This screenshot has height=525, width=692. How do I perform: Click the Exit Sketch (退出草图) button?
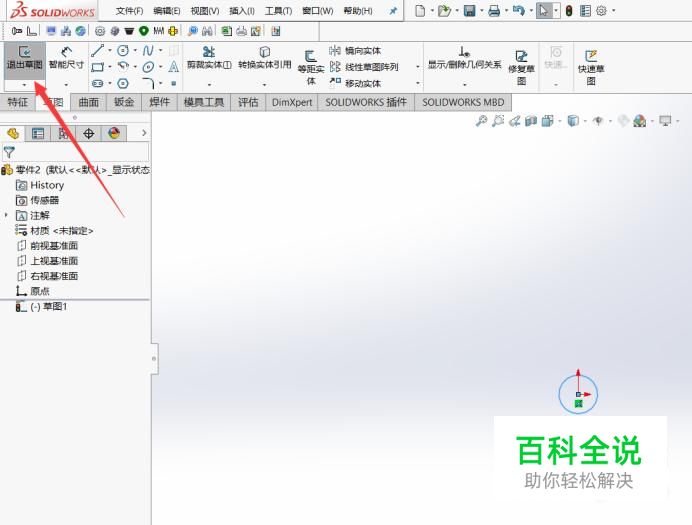[x=25, y=59]
